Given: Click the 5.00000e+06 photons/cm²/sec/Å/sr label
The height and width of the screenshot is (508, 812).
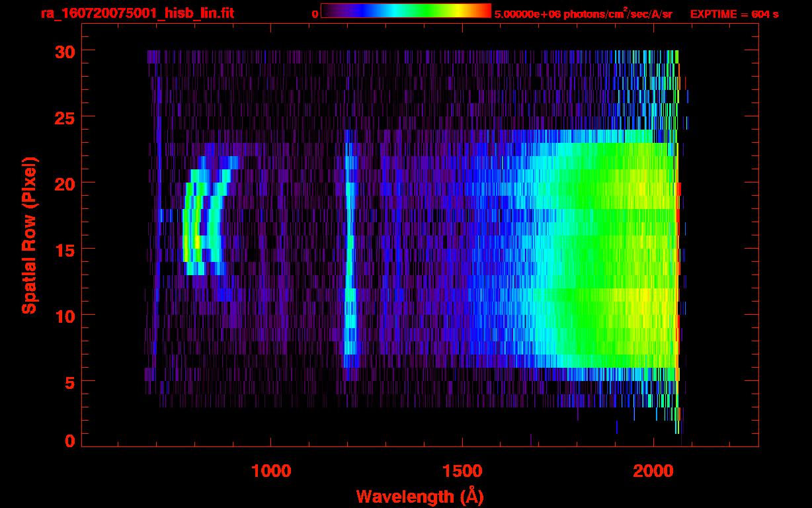Looking at the screenshot, I should [x=583, y=13].
